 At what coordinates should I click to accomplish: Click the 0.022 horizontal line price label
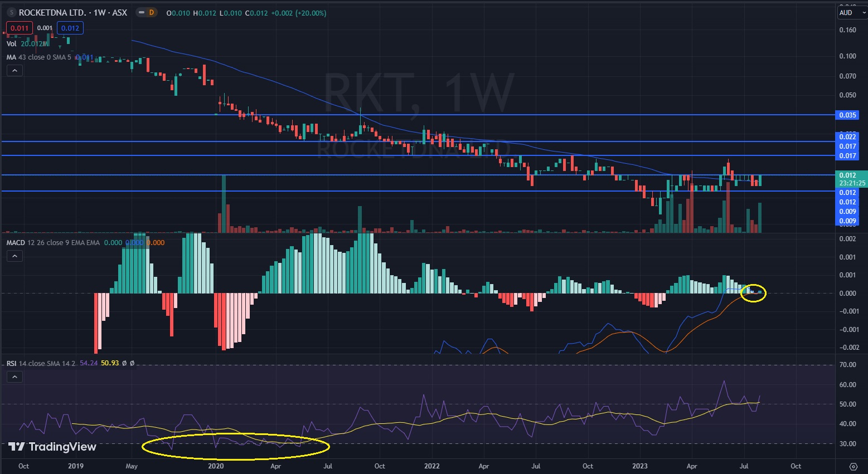(847, 137)
